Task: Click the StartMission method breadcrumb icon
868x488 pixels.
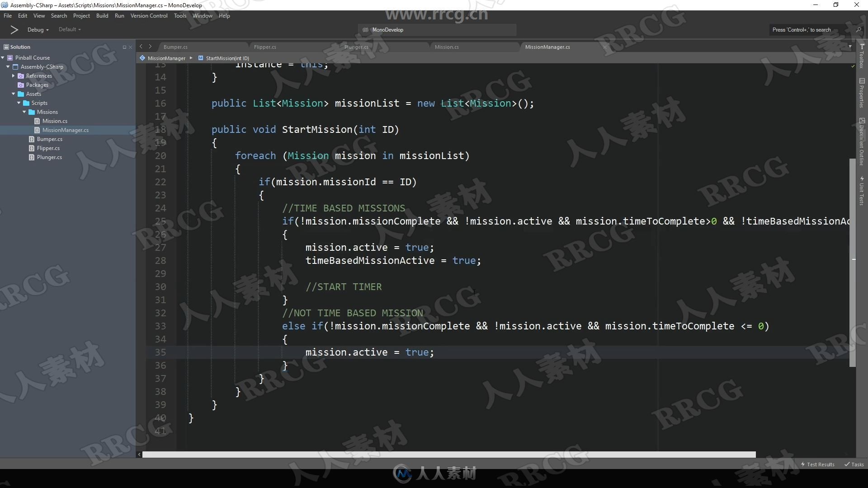Action: pyautogui.click(x=201, y=58)
